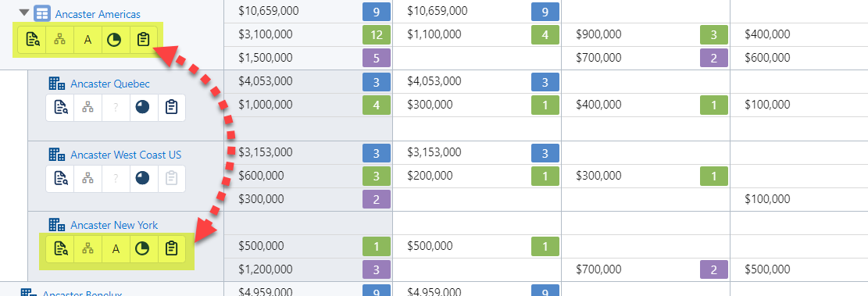
Task: Click the clipboard icon under Ancaster Americas
Action: coord(143,40)
